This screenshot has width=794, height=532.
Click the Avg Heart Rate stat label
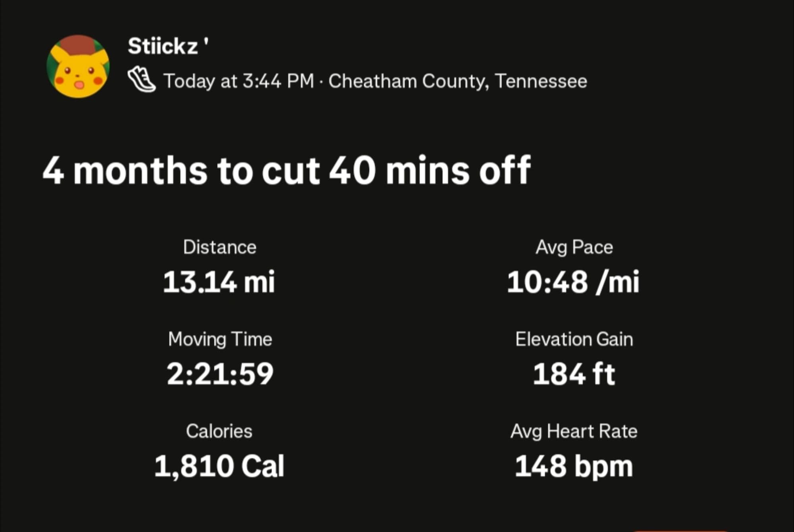(574, 431)
